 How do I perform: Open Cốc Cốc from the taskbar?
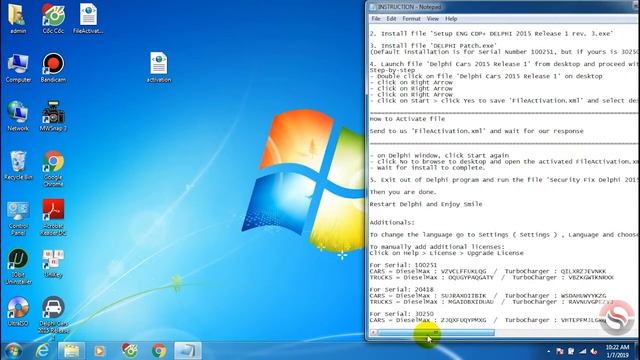130,351
